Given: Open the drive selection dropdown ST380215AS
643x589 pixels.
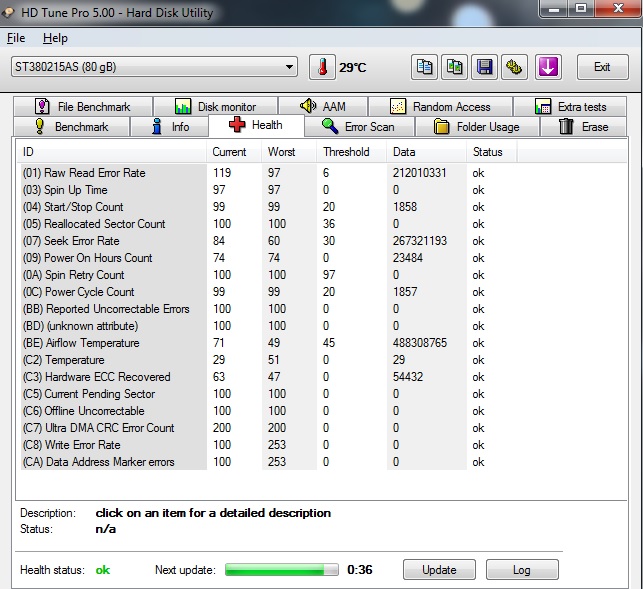Looking at the screenshot, I should (154, 66).
